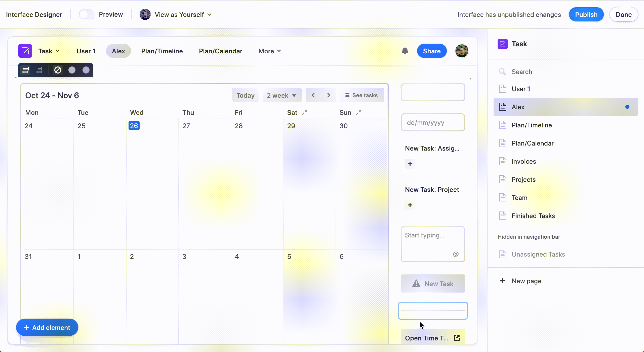Click the plus under New Task: Project
This screenshot has height=352, width=644.
click(410, 205)
